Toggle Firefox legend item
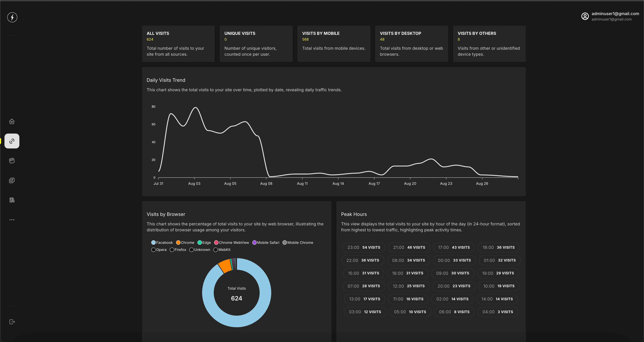The image size is (644, 342). click(178, 250)
